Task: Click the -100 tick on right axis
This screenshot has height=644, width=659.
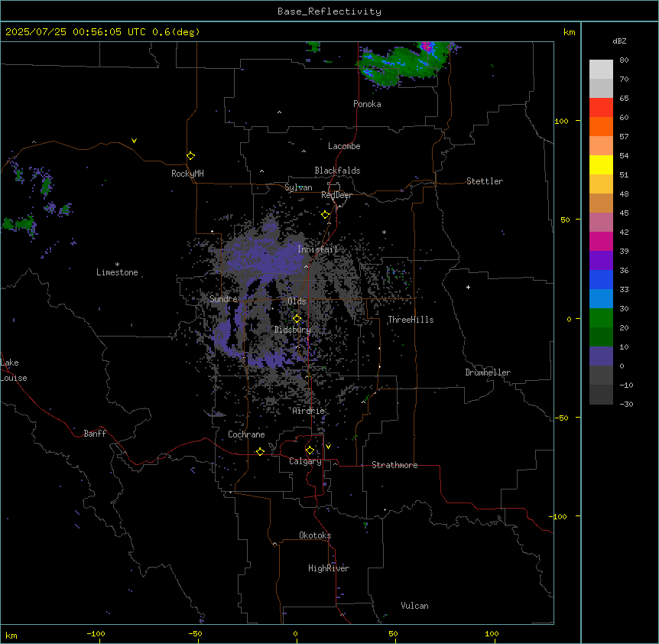Action: (x=559, y=516)
